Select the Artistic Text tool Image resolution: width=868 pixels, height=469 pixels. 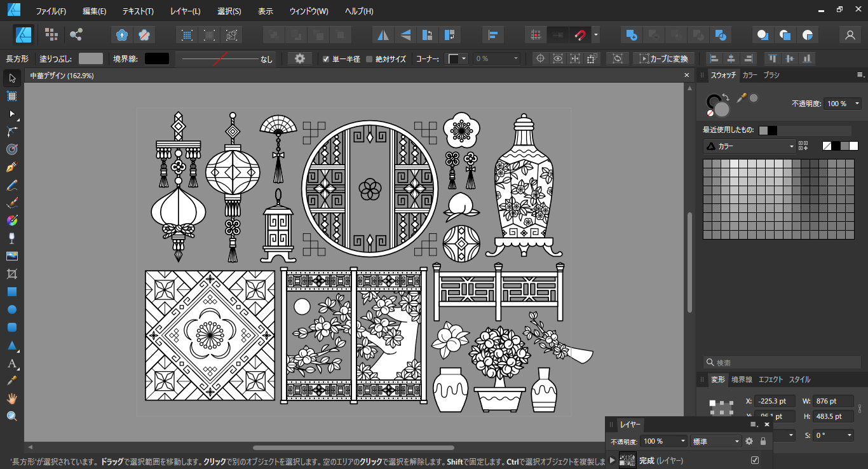click(x=11, y=364)
